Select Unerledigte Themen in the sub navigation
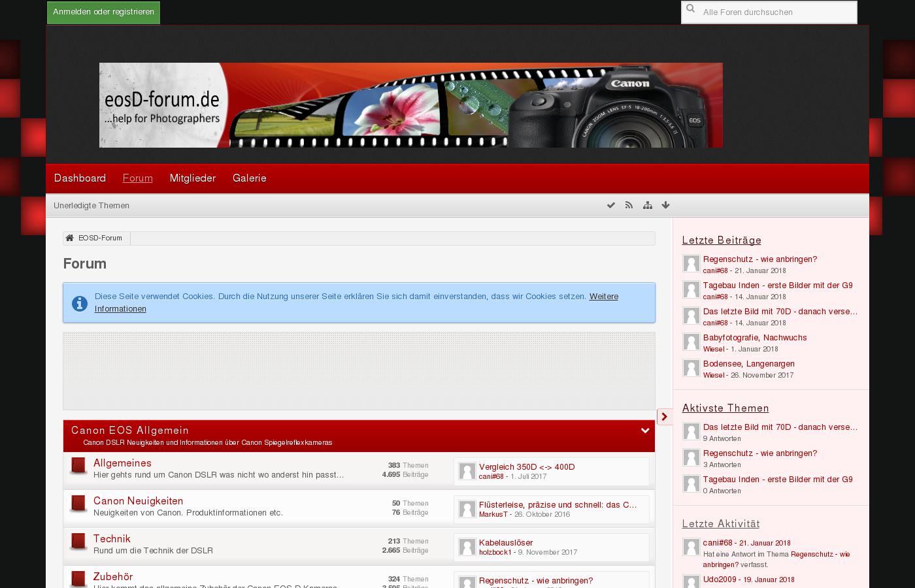The height and width of the screenshot is (588, 915). coord(91,206)
